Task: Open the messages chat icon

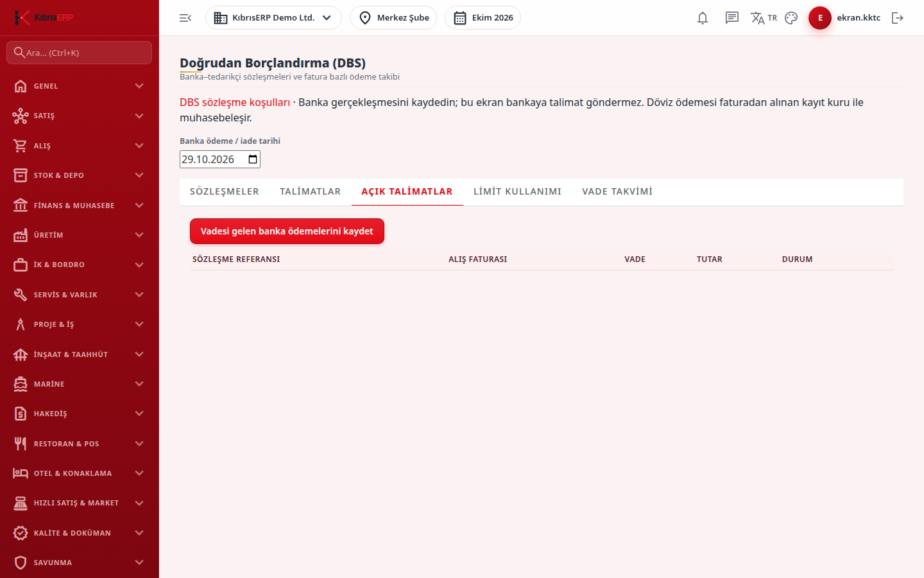Action: click(732, 18)
